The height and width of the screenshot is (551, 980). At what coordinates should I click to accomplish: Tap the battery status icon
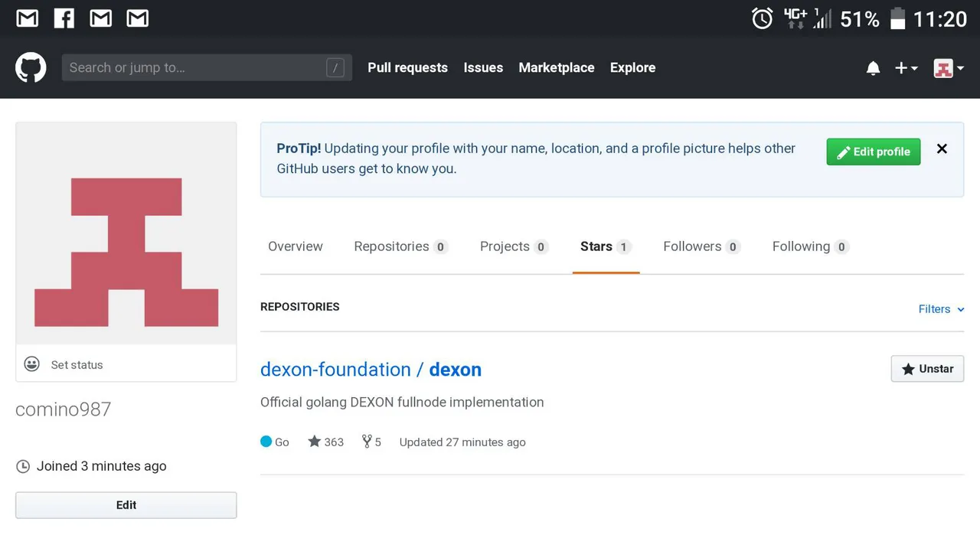[898, 18]
